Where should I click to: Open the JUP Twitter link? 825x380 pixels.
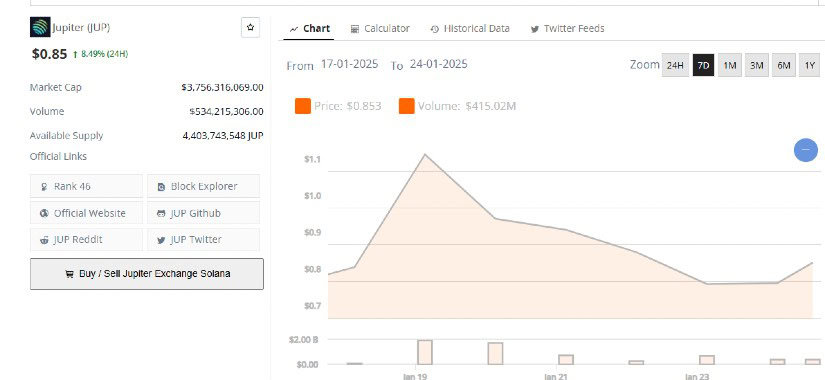click(204, 239)
